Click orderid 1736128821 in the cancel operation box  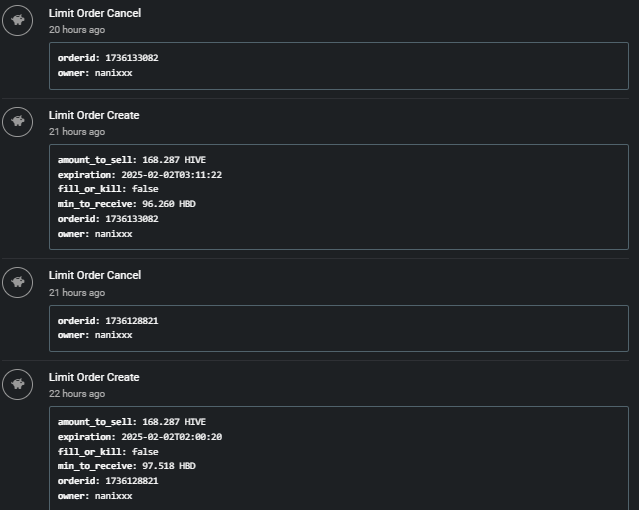(131, 321)
